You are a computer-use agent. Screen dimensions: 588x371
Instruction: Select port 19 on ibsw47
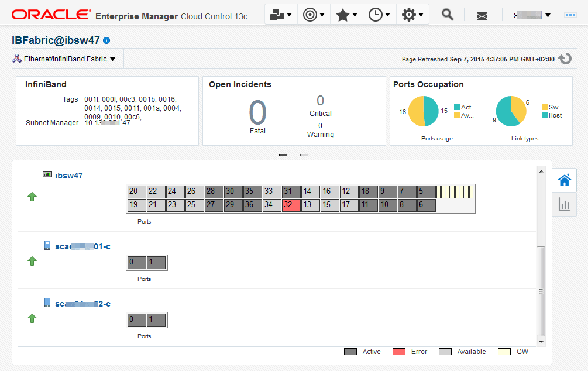coord(136,205)
